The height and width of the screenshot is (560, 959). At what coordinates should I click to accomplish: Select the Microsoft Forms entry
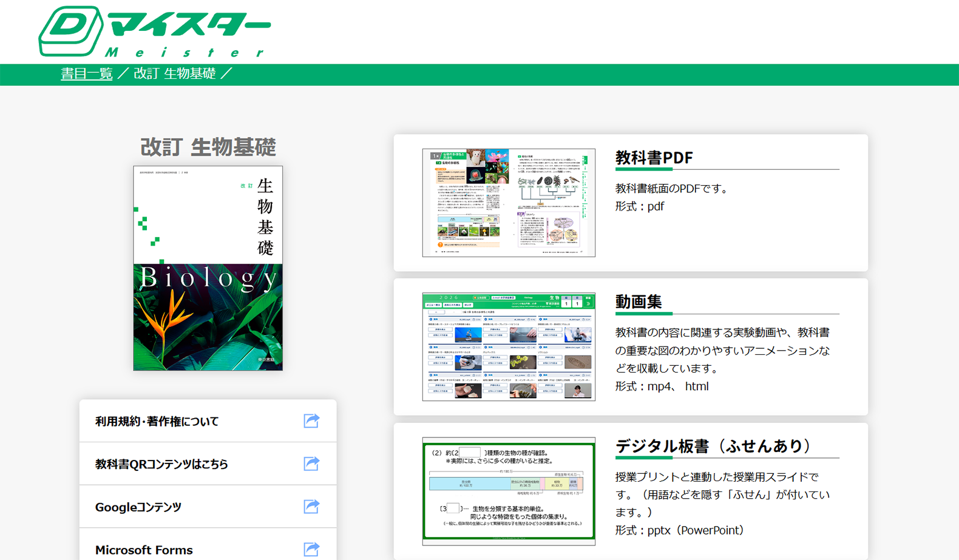click(144, 550)
